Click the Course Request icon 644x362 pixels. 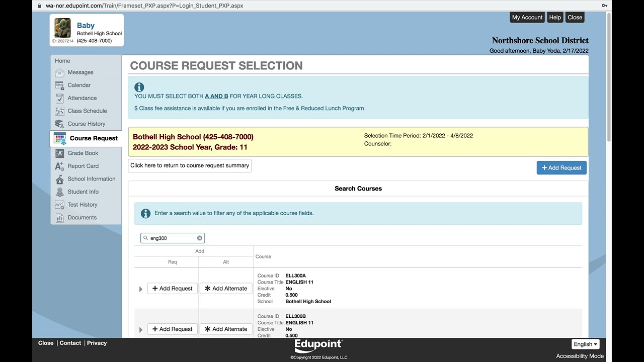60,139
